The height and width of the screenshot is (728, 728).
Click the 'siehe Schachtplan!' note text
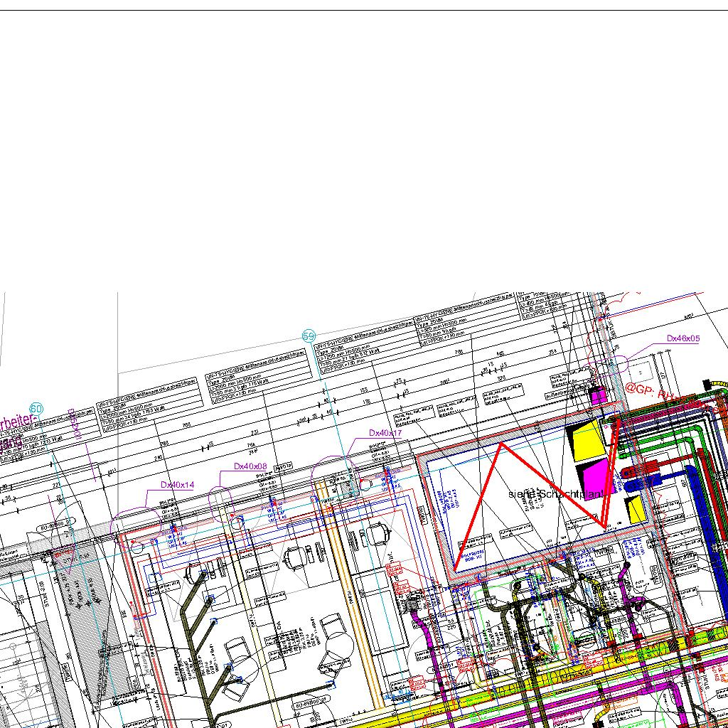point(555,493)
